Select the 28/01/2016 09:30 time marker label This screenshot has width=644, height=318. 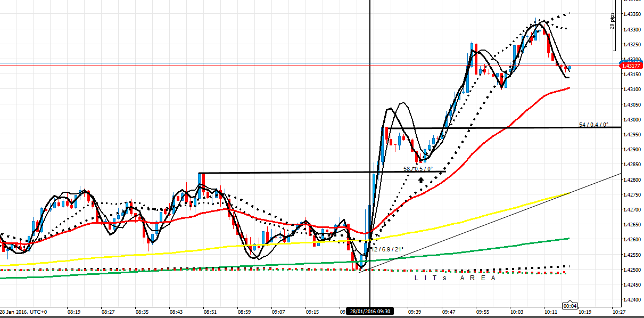369,311
